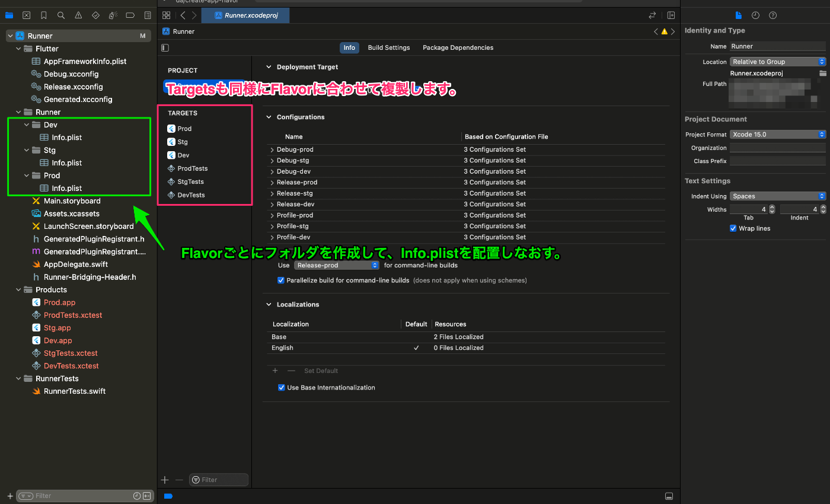Open the Location Relative to Group dropdown
Image resolution: width=830 pixels, height=504 pixels.
(x=778, y=62)
